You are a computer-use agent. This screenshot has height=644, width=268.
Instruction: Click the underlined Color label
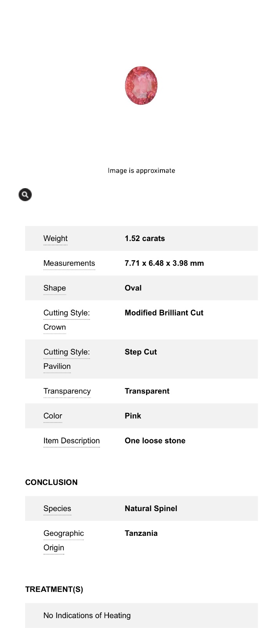tap(53, 415)
